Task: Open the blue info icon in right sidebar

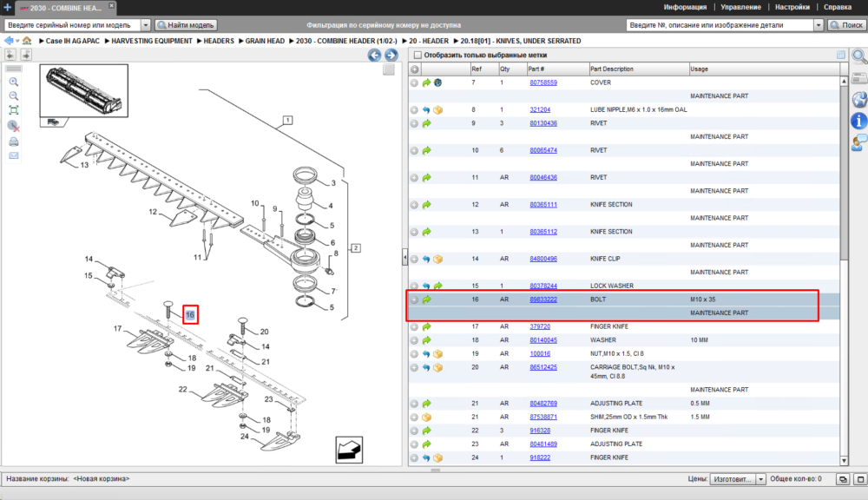Action: pyautogui.click(x=859, y=121)
